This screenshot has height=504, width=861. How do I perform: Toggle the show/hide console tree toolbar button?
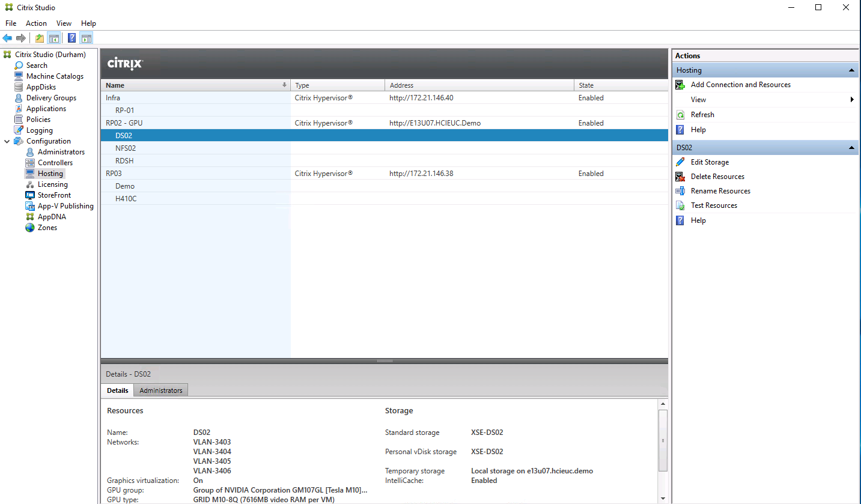tap(54, 38)
